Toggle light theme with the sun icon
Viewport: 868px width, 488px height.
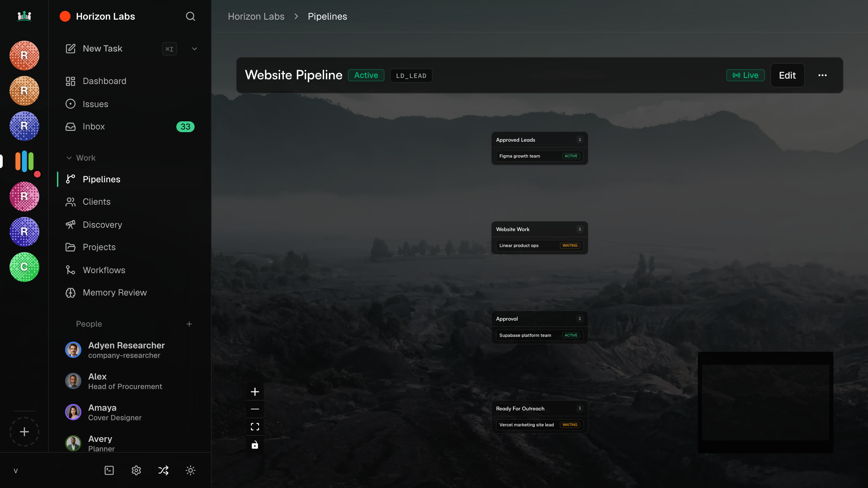191,470
